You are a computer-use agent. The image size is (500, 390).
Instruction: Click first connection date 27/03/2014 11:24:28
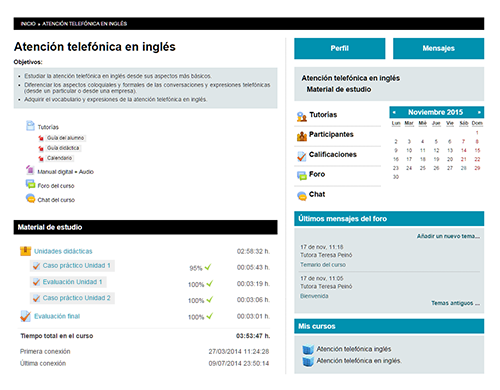(239, 351)
